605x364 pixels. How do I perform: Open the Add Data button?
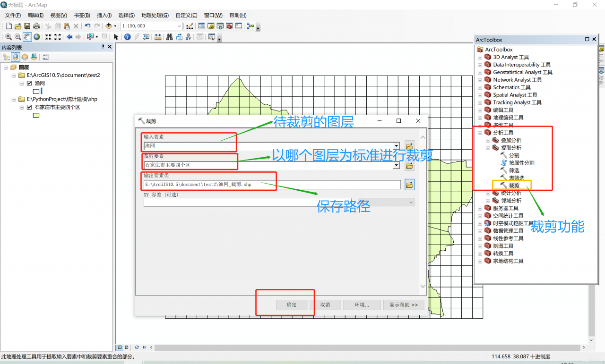[109, 26]
